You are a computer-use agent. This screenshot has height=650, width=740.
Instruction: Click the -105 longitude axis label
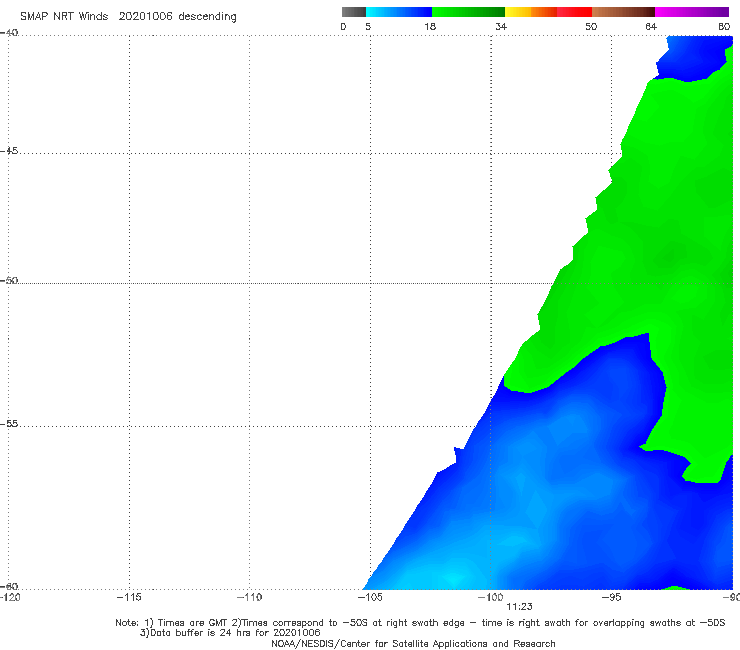370,597
